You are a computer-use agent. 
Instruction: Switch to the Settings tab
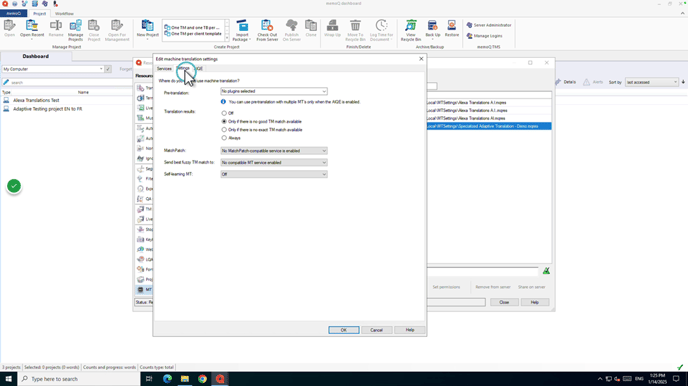pos(183,68)
